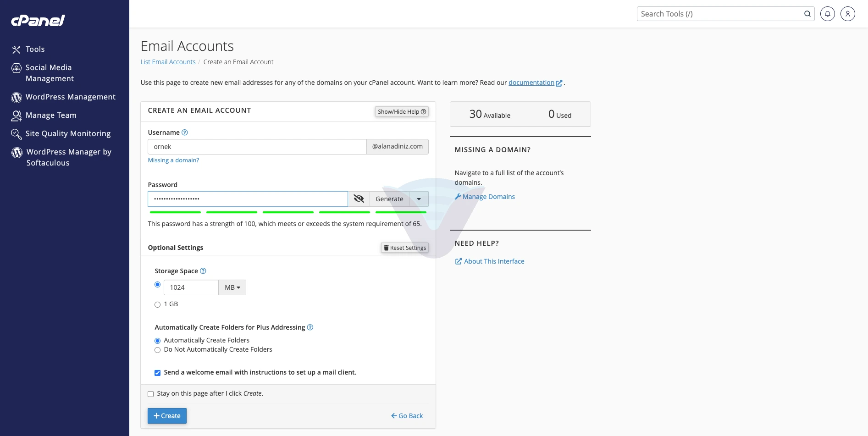The width and height of the screenshot is (868, 436).
Task: Open Tools in the sidebar
Action: 35,49
